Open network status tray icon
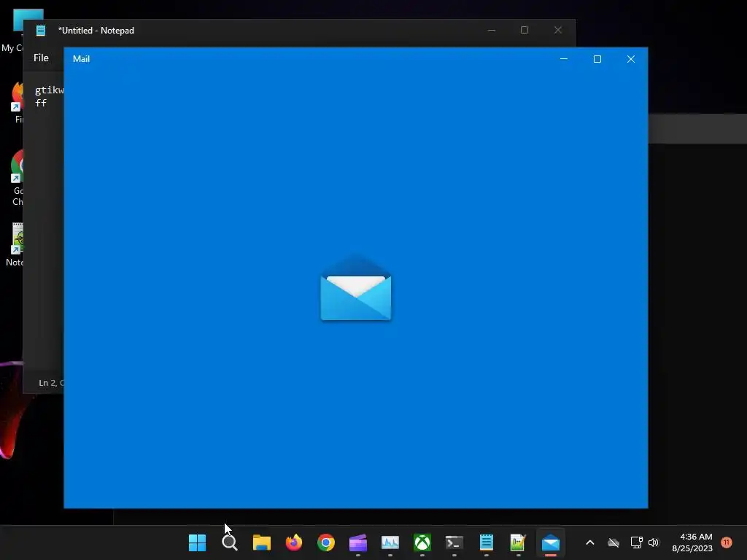The width and height of the screenshot is (747, 560). click(x=636, y=542)
